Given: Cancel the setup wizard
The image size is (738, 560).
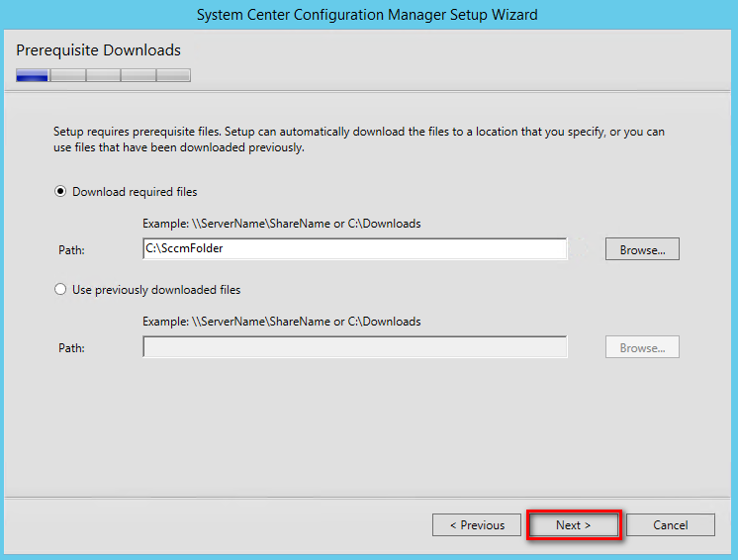Looking at the screenshot, I should click(670, 524).
